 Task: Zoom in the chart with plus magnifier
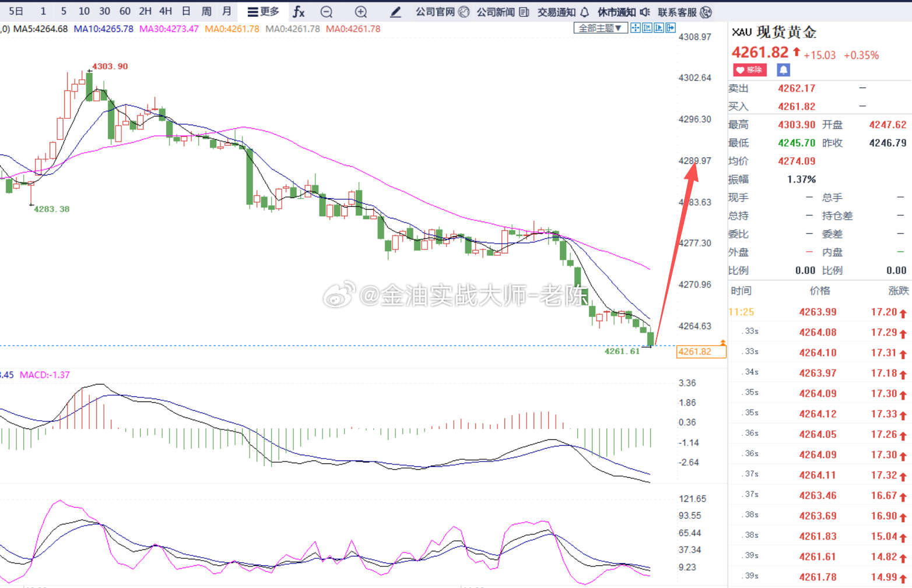click(x=361, y=12)
